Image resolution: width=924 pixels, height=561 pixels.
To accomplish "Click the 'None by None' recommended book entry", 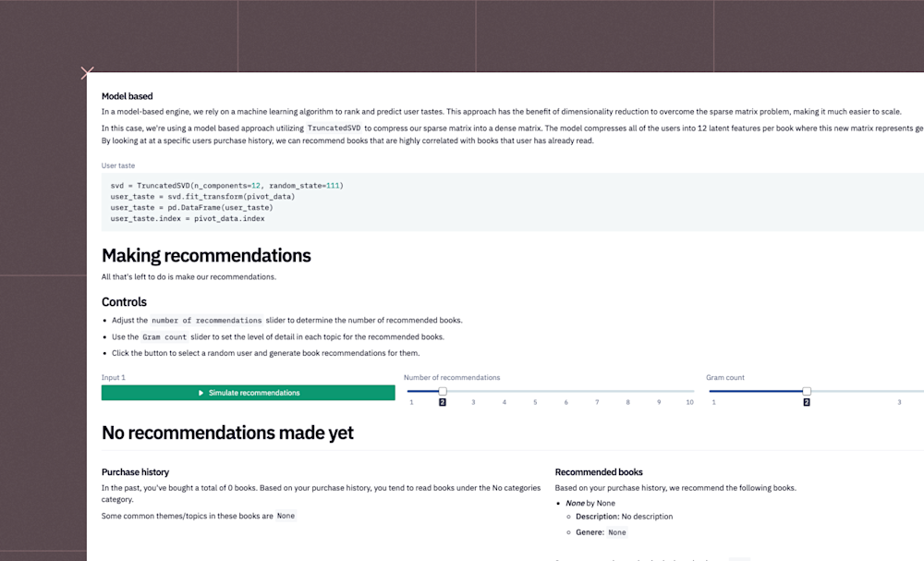I will 590,503.
